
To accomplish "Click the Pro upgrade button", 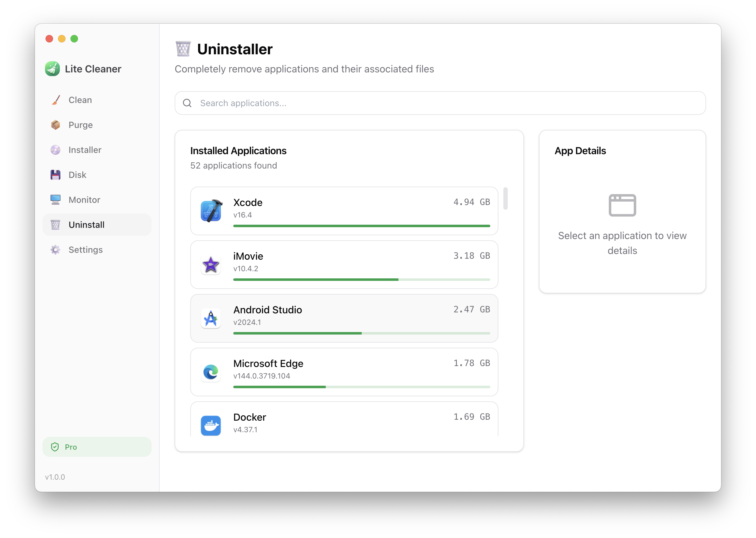I will click(x=97, y=447).
